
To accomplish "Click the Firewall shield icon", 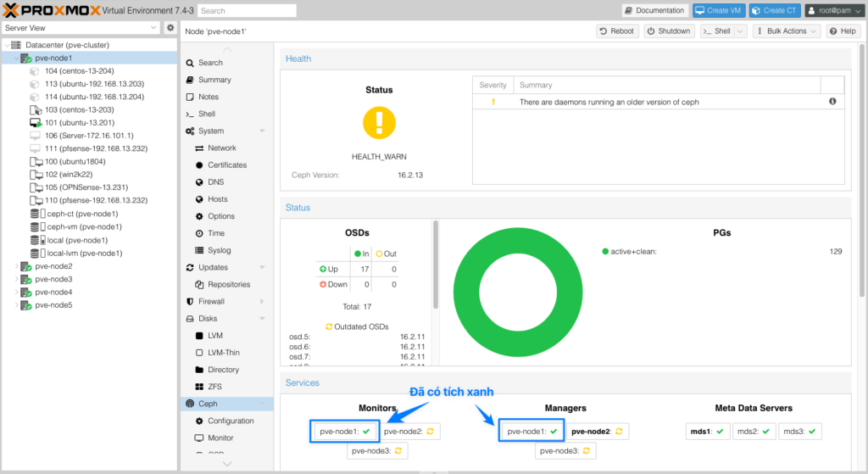I will point(190,302).
